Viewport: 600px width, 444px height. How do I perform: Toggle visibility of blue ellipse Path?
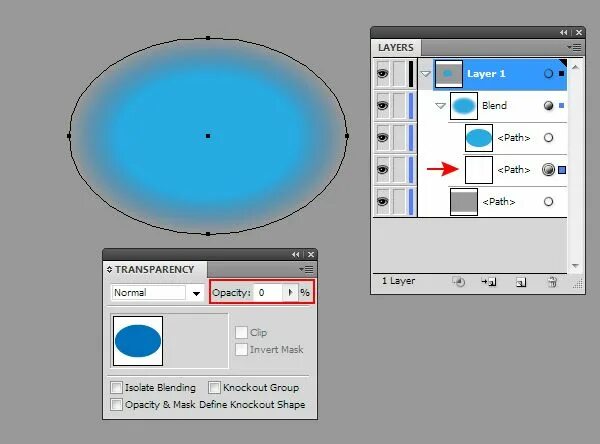(382, 137)
